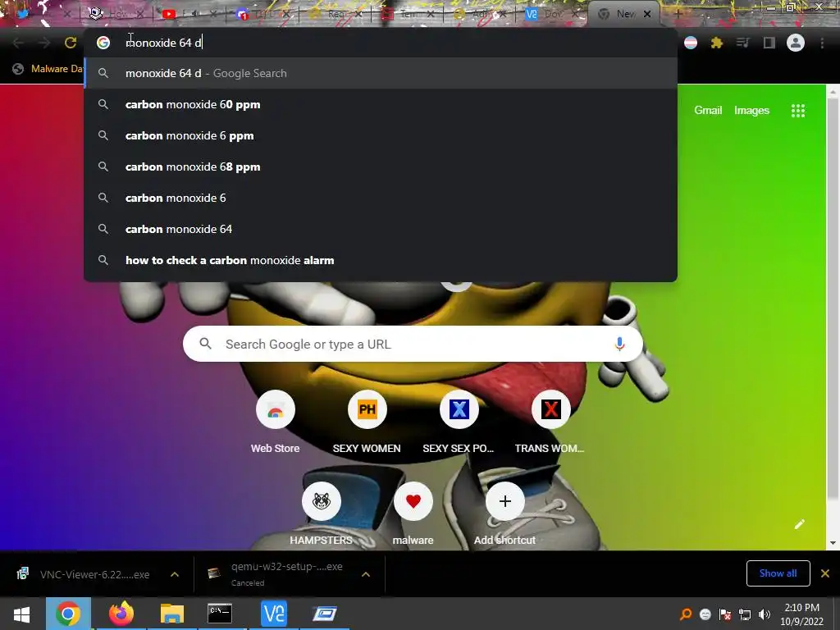
Task: Click the Chrome taskbar icon
Action: coord(68,614)
